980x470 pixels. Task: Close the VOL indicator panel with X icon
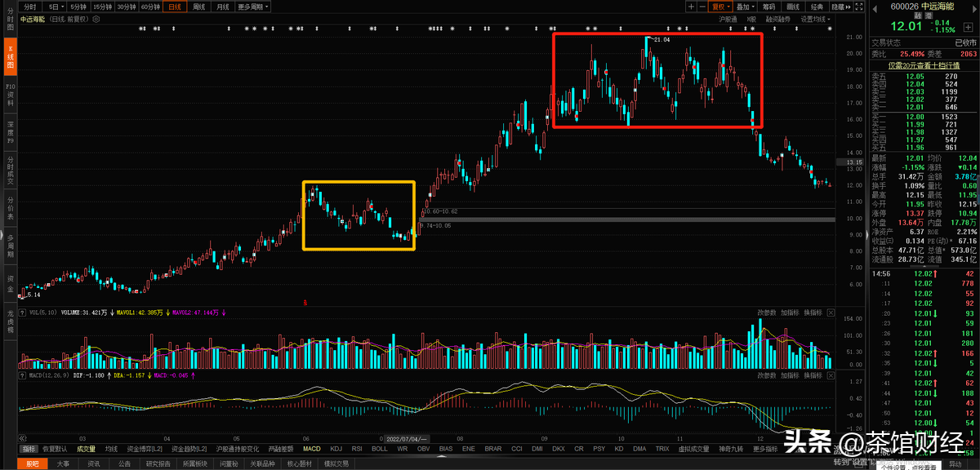click(831, 313)
